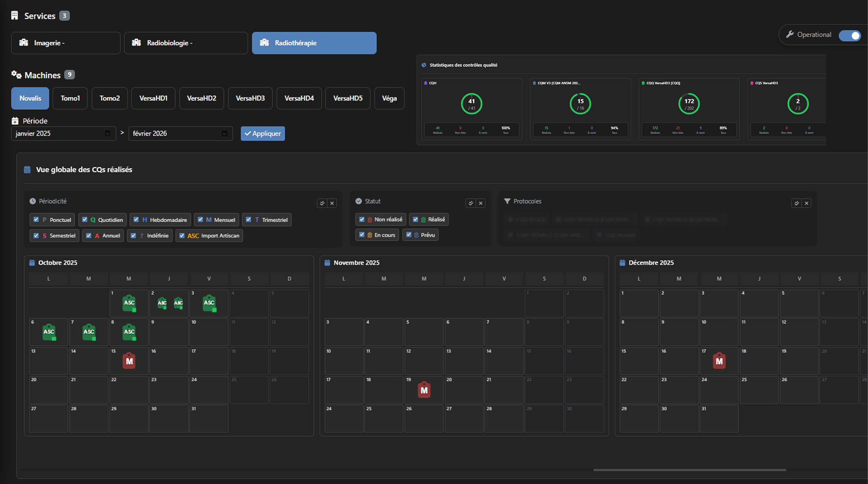Click the red M badge on December 17
The width and height of the screenshot is (868, 484).
(719, 360)
